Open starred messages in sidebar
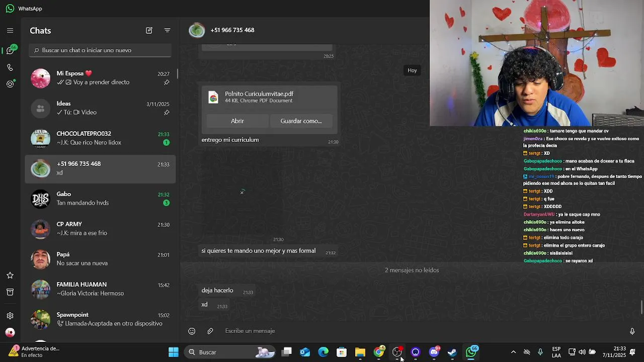644x362 pixels. click(x=10, y=276)
